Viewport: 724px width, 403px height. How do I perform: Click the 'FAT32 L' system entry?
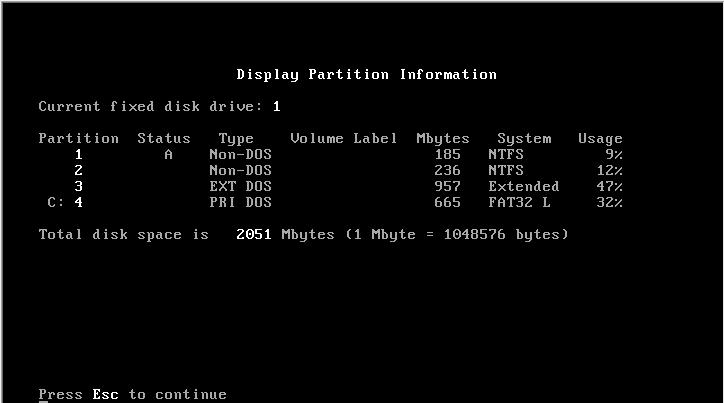pyautogui.click(x=519, y=202)
